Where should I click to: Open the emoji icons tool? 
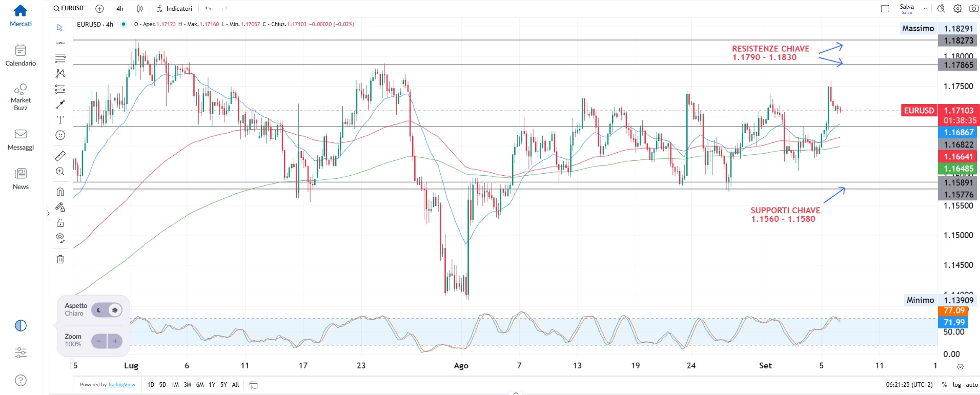(60, 135)
